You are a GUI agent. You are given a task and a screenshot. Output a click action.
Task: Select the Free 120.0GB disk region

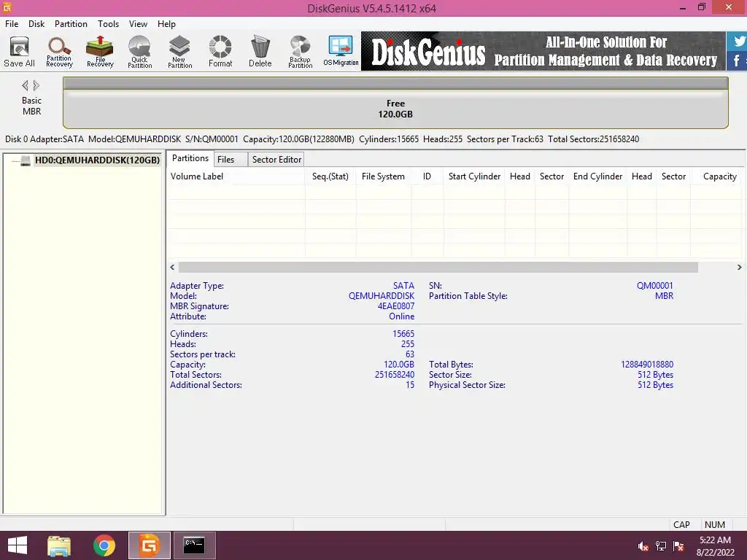[x=395, y=109]
